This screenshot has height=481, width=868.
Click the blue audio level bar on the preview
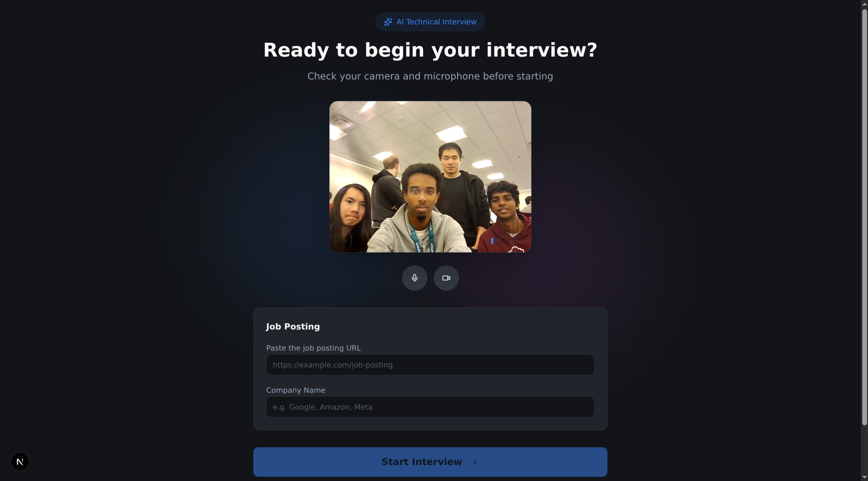point(492,241)
